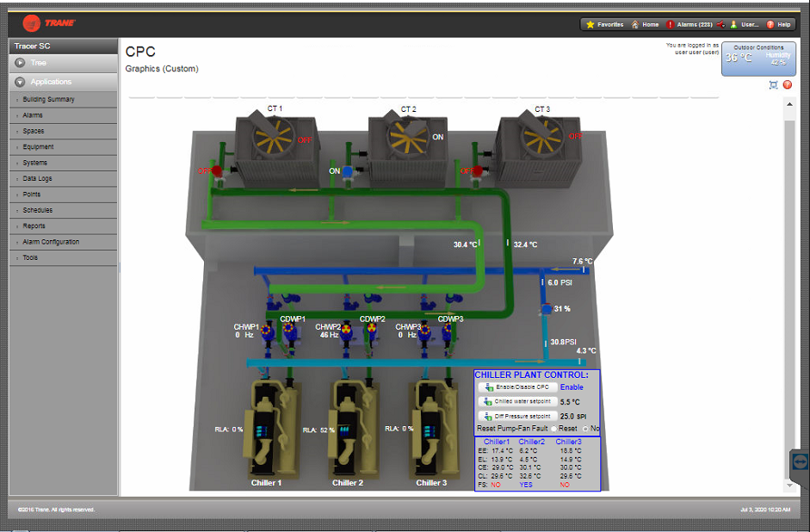Click the CDWP2 pump icon
This screenshot has height=532, width=810.
pos(370,327)
